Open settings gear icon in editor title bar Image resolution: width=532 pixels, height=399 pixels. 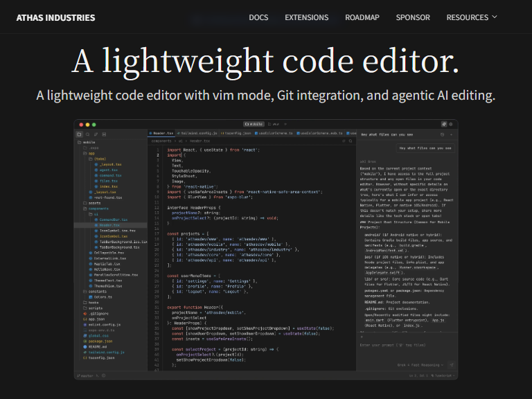(452, 124)
